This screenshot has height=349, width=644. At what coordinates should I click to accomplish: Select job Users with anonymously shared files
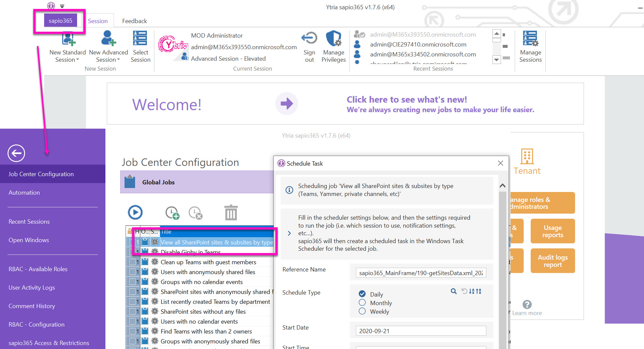[x=208, y=272]
